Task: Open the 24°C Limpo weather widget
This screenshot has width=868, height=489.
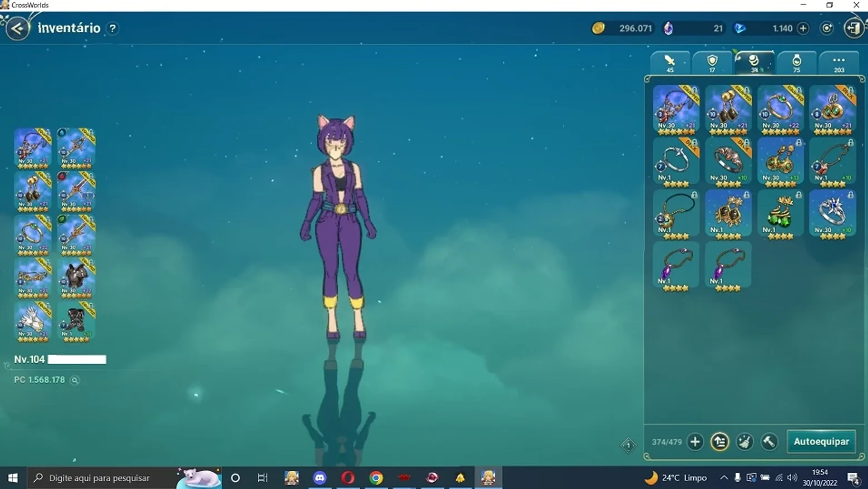Action: pos(675,478)
